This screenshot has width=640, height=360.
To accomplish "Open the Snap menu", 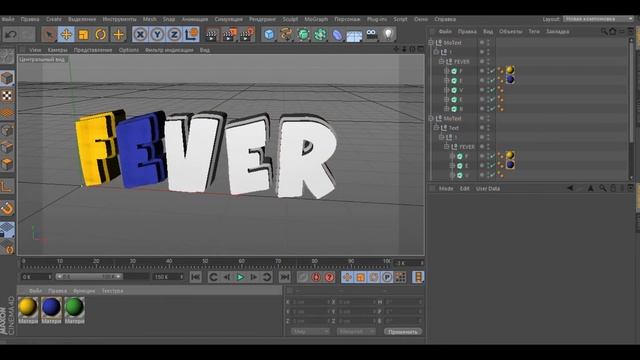I will coord(169,19).
